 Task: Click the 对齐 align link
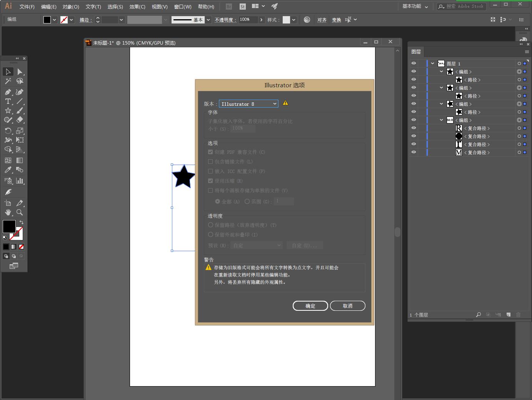coord(322,20)
